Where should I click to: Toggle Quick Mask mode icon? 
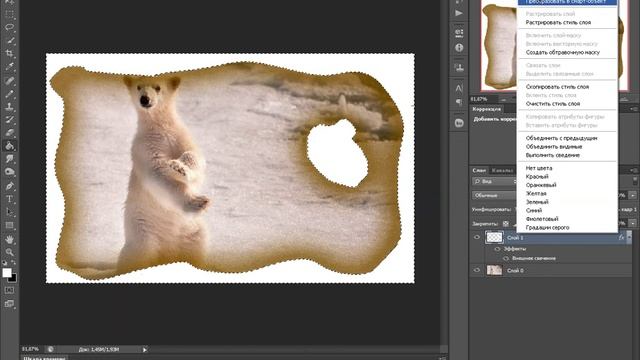[x=9, y=290]
